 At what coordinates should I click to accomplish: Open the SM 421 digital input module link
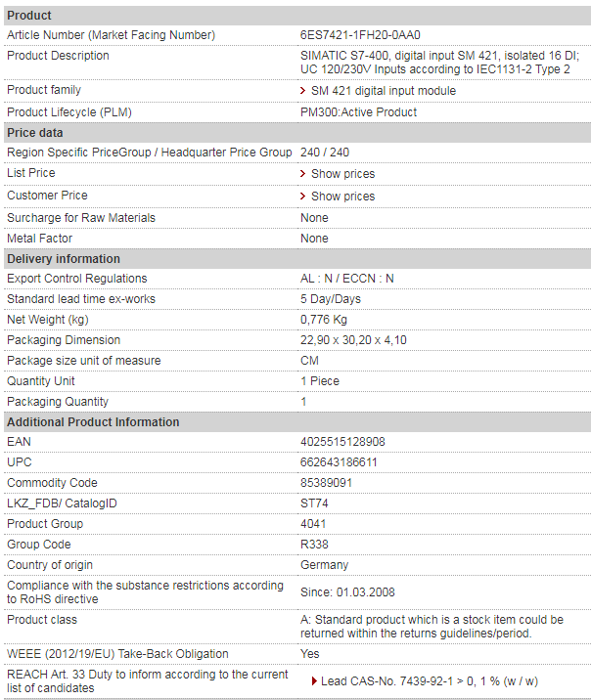(384, 91)
